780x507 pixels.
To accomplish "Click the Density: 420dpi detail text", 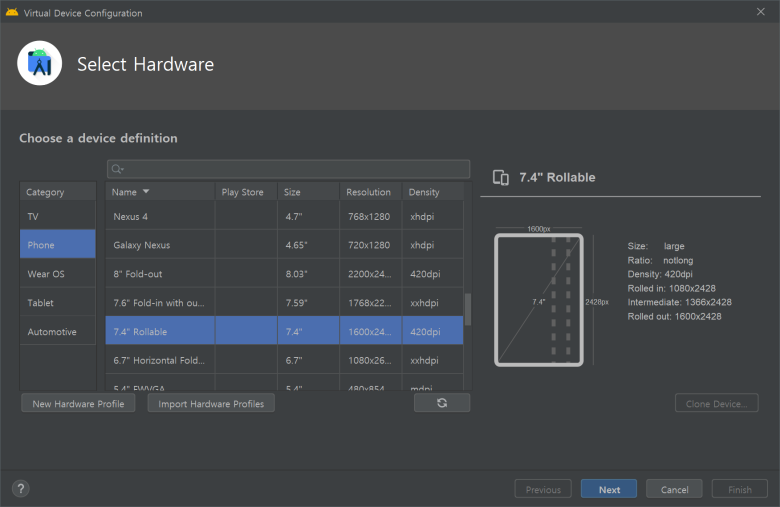I will (x=660, y=274).
